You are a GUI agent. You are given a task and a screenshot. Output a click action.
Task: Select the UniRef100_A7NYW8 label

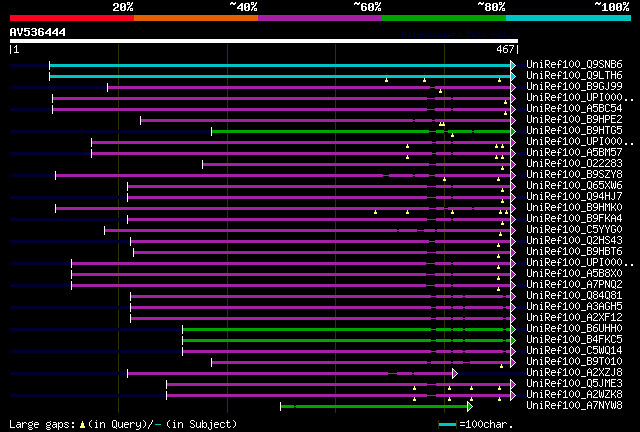coord(574,406)
